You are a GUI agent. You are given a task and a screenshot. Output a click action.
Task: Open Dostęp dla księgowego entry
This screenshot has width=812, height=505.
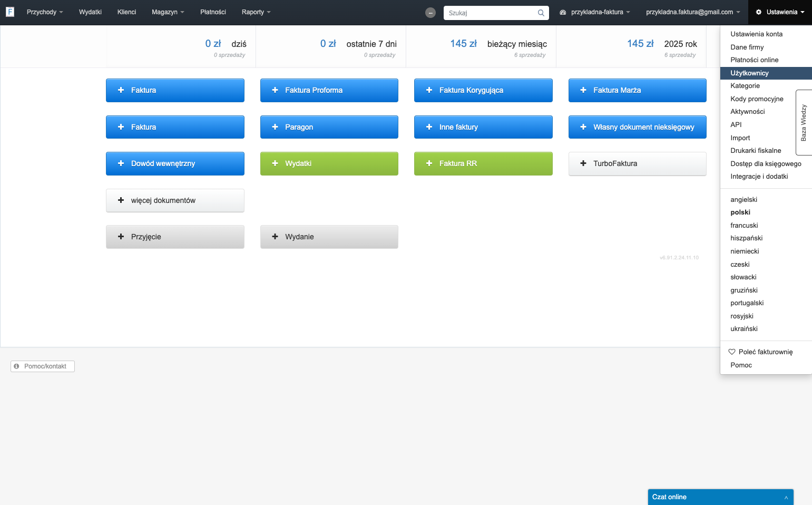[766, 164]
